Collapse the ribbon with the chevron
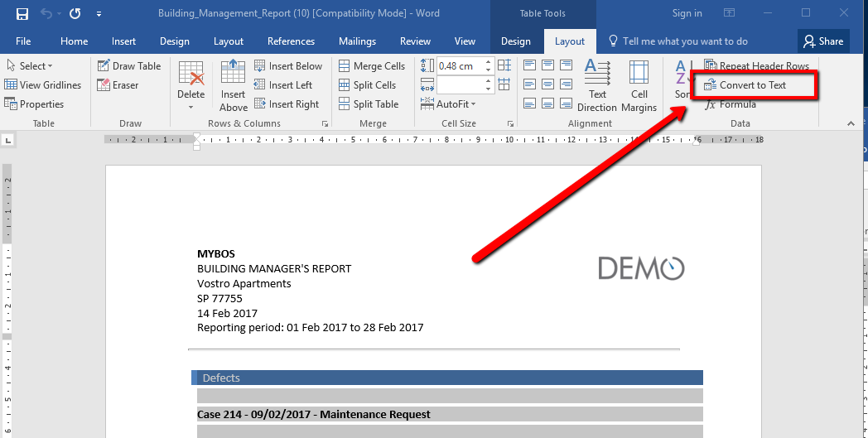 [x=851, y=123]
